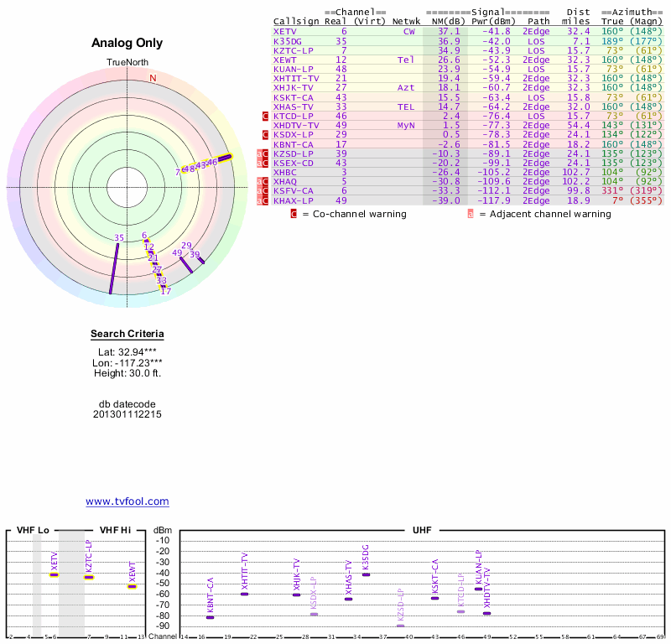The height and width of the screenshot is (644, 671).
Task: Click the K35DG marker in UHF spectrum chart
Action: point(366,574)
